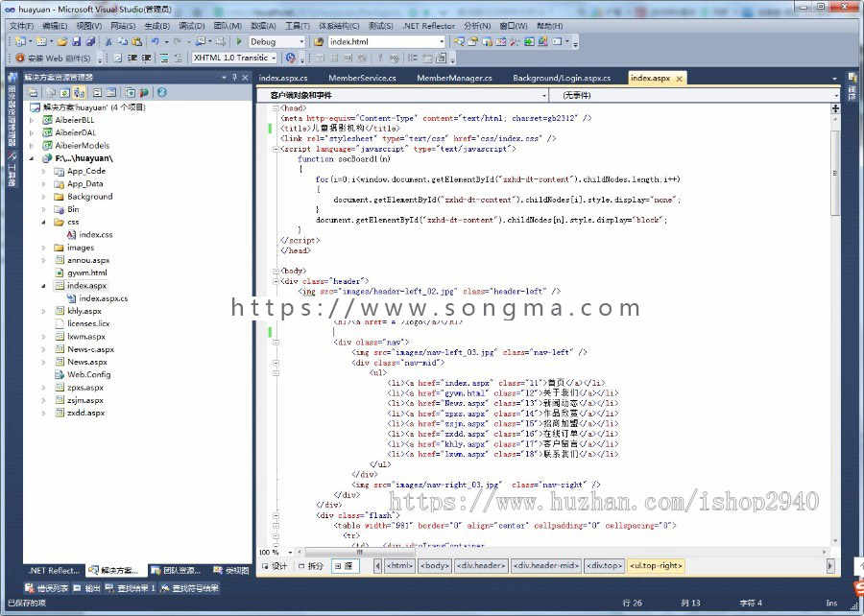This screenshot has width=864, height=616.
Task: Open the Output bottom tab
Action: click(87, 588)
